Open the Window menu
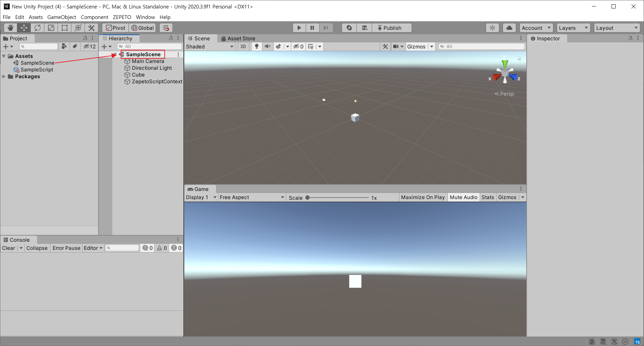 tap(145, 17)
